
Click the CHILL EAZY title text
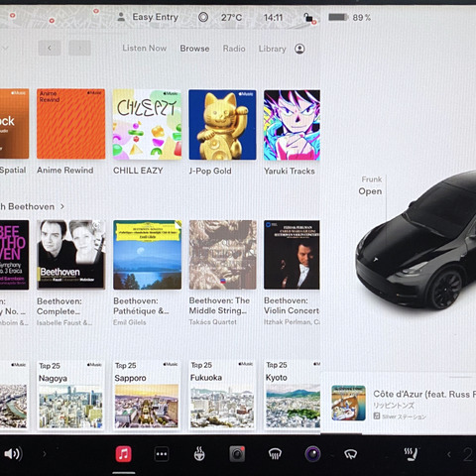pos(138,171)
